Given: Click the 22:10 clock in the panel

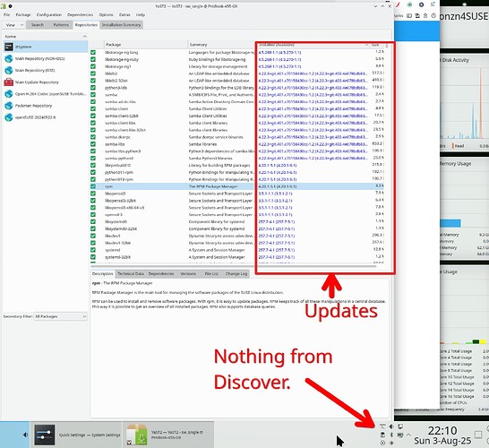Looking at the screenshot, I should [442, 431].
